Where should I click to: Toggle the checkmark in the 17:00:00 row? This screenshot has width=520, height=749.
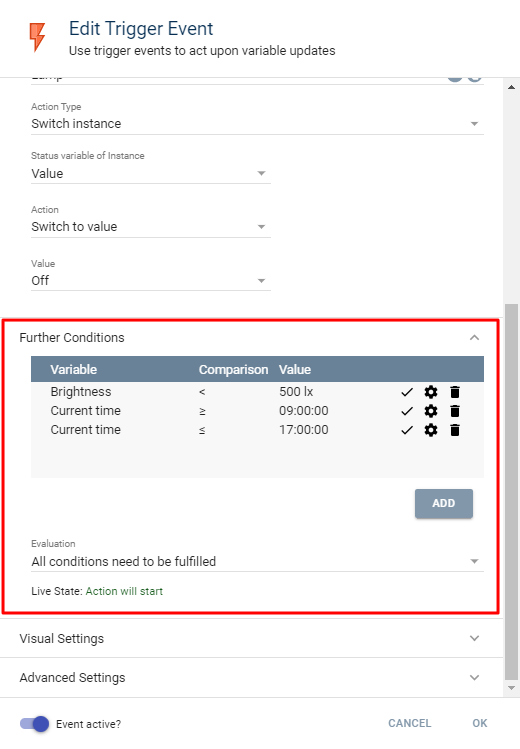407,430
